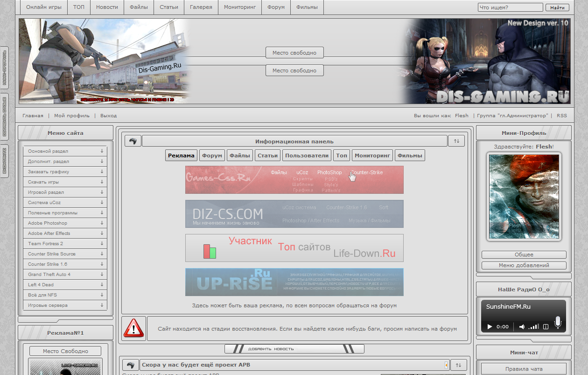Click the info icon in the radio player

point(546,326)
